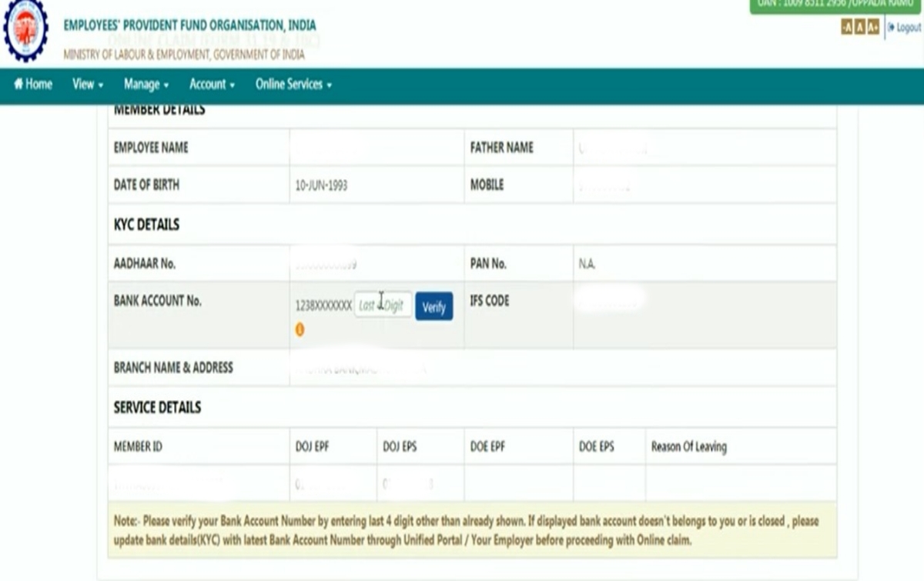
Task: Open the Manage dropdown menu
Action: 146,85
